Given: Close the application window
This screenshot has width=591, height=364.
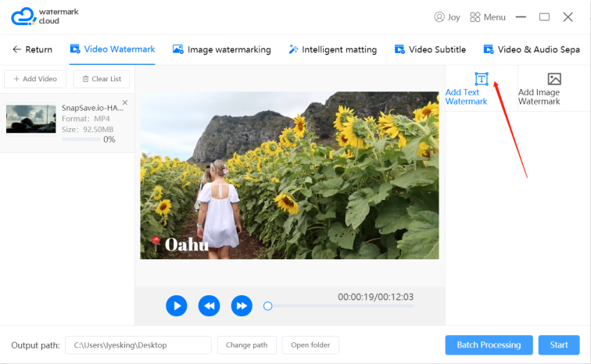Looking at the screenshot, I should [568, 17].
